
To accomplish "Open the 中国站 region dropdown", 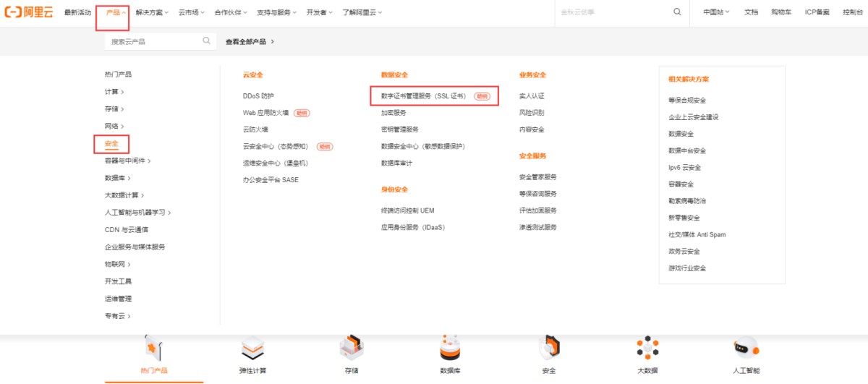I will [x=716, y=12].
